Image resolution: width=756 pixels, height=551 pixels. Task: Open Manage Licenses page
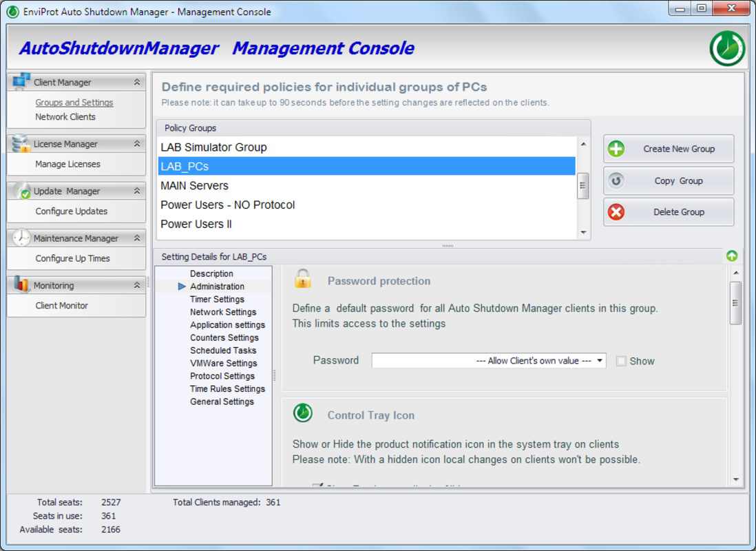coord(67,164)
